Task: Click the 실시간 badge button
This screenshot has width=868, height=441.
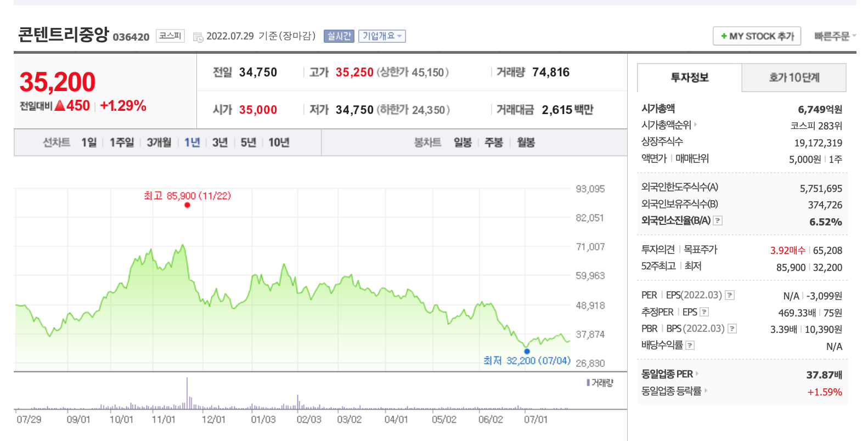Action: coord(339,36)
